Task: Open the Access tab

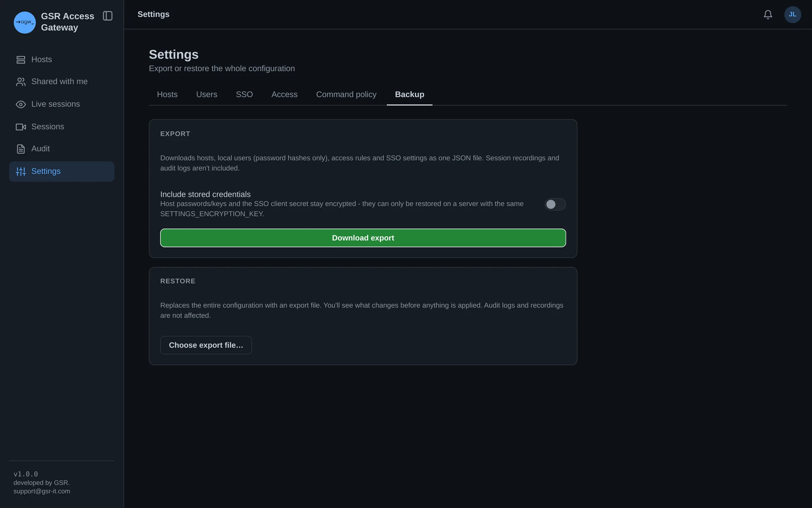Action: (284, 94)
